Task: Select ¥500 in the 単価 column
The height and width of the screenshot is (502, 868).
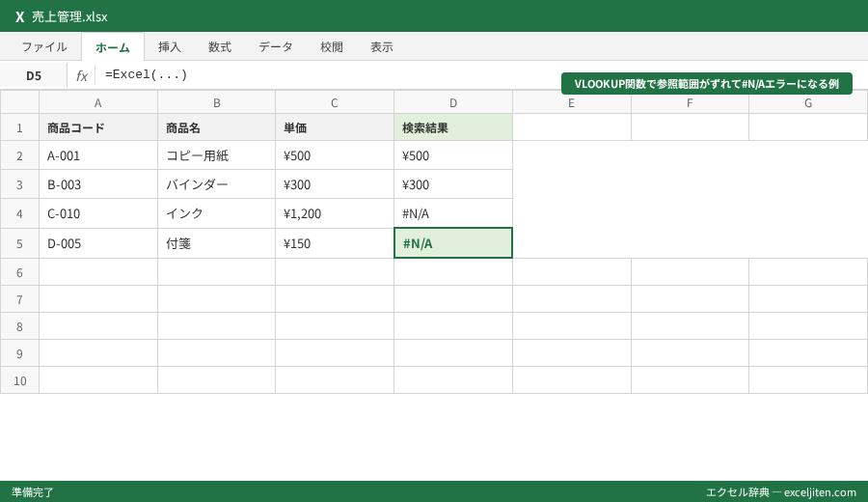Action: click(x=335, y=155)
